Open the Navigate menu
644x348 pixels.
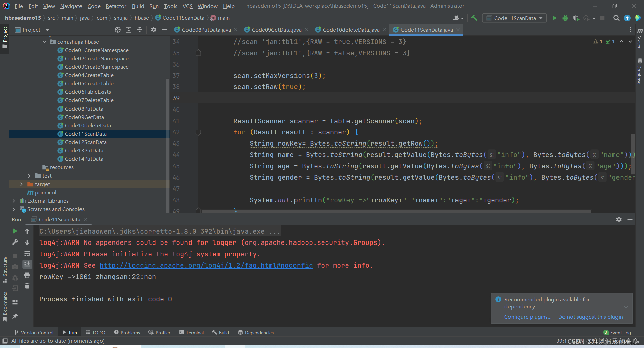(x=71, y=6)
